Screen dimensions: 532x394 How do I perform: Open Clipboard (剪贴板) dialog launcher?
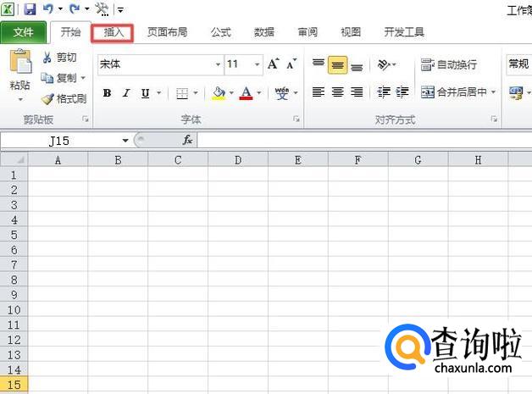pos(86,119)
